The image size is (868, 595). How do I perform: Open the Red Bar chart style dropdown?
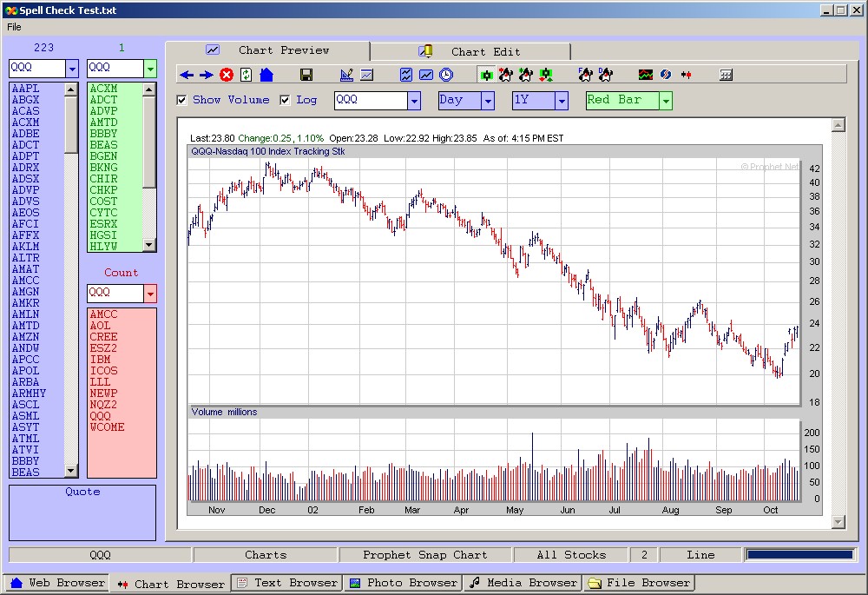point(666,101)
